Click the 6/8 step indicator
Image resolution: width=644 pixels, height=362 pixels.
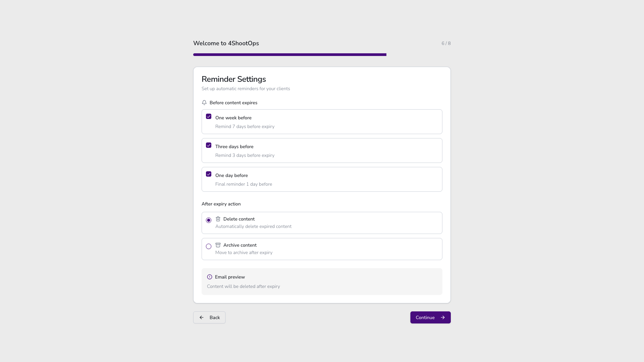[x=446, y=43]
